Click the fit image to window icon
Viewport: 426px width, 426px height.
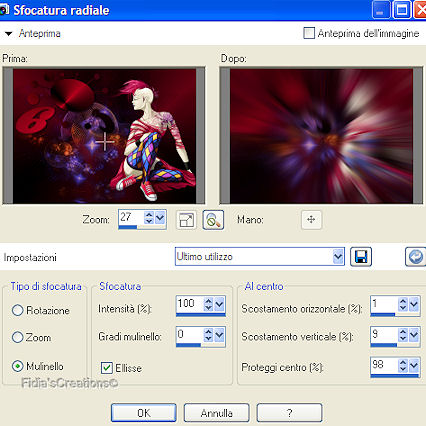pos(186,220)
